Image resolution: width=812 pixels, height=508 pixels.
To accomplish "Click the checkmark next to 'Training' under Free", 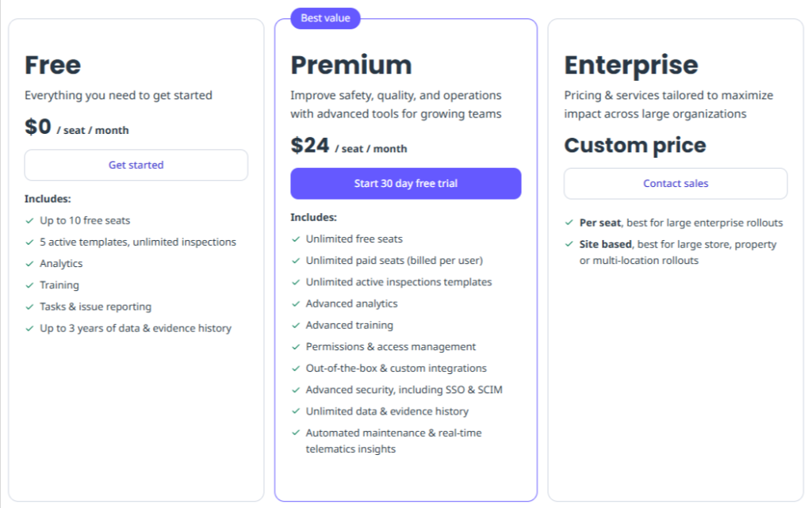I will coord(29,285).
